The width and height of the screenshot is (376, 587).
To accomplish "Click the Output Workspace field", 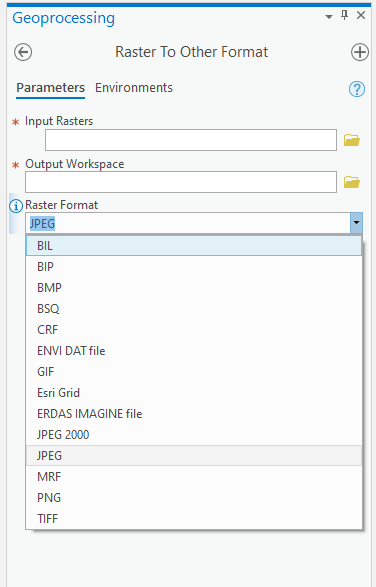I will [x=181, y=182].
